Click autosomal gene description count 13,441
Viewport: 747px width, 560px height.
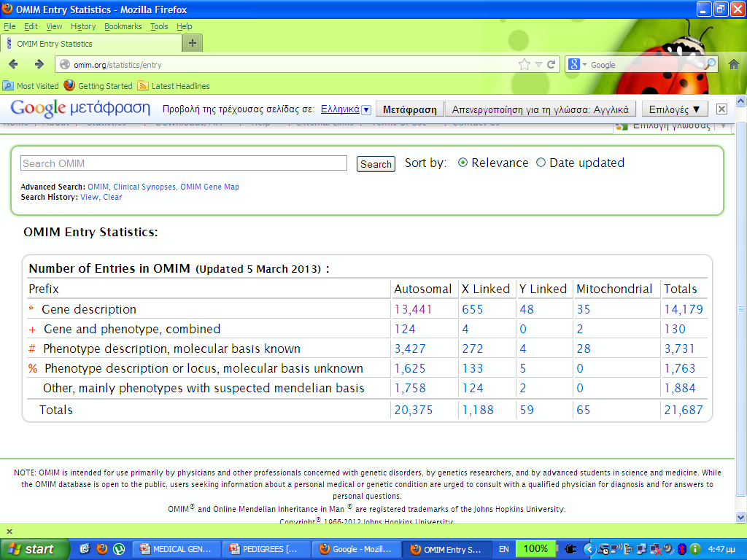(x=413, y=309)
